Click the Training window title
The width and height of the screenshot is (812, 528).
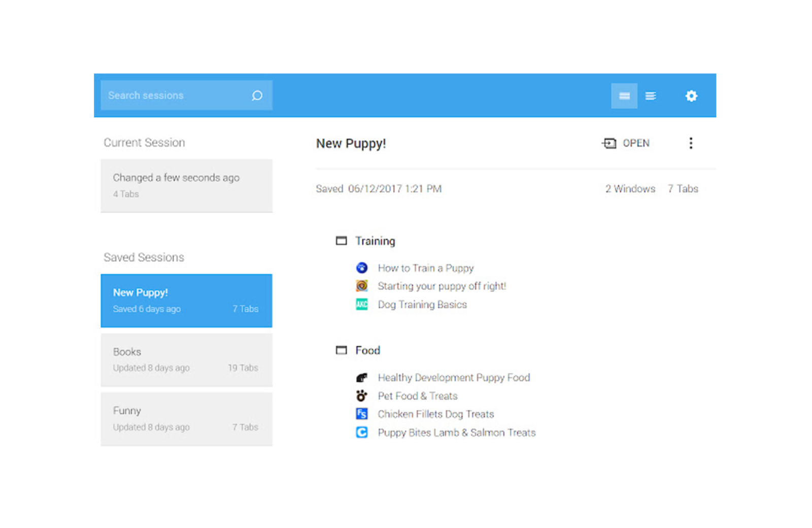[x=375, y=241]
